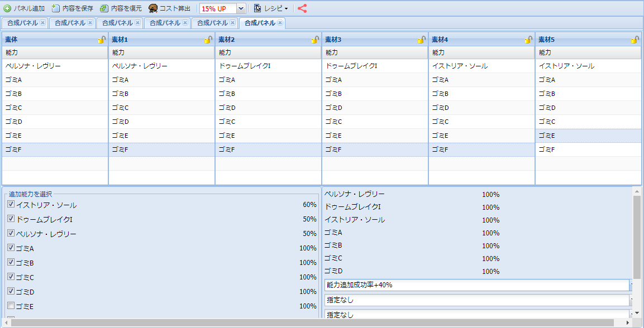Click the 能力 column header in 素材1
644x328 pixels.
161,52
